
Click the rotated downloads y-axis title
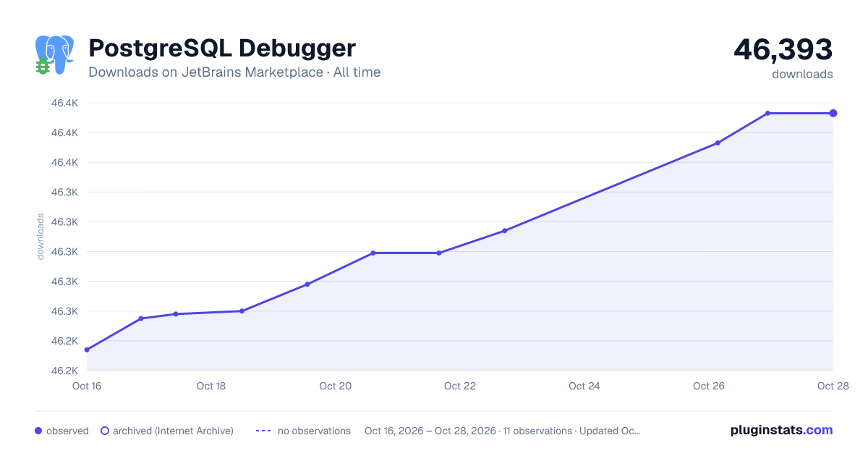pyautogui.click(x=41, y=236)
